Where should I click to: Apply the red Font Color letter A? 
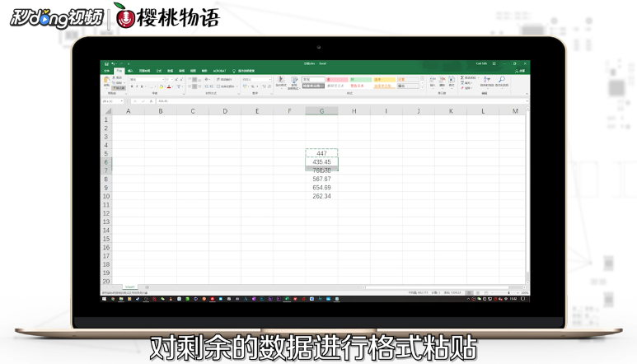[169, 86]
